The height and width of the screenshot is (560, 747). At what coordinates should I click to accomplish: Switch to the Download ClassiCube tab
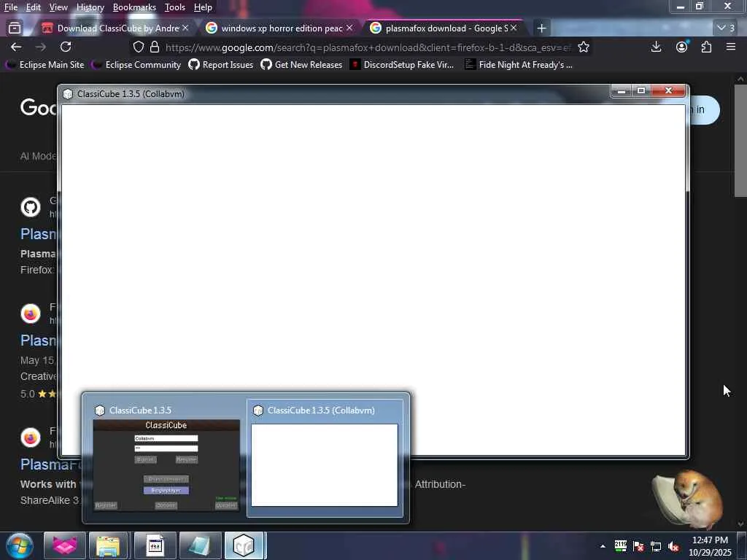115,28
